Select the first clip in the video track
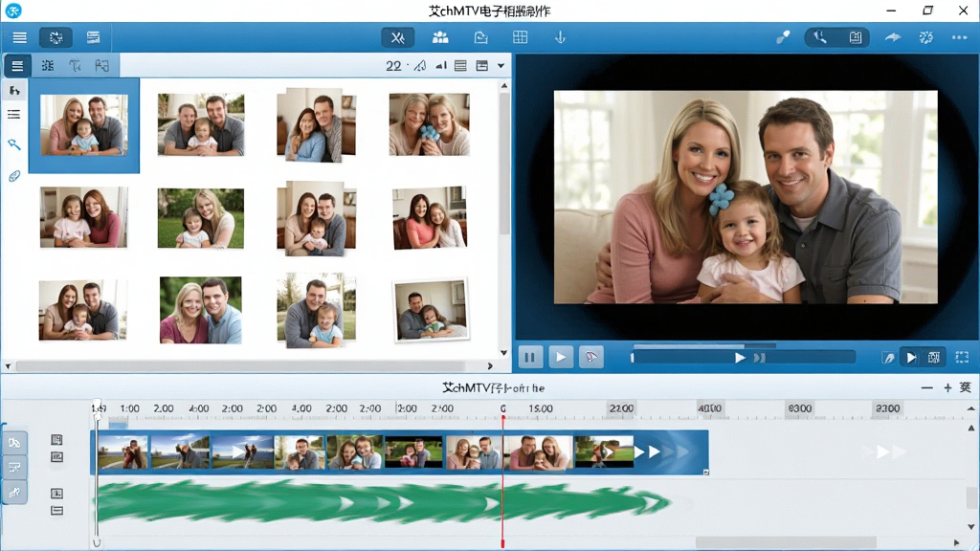This screenshot has height=551, width=980. [x=123, y=452]
